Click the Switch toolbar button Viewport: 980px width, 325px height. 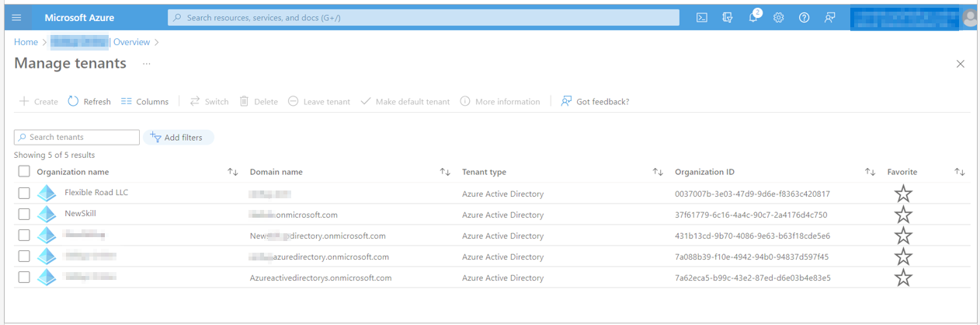pos(209,101)
